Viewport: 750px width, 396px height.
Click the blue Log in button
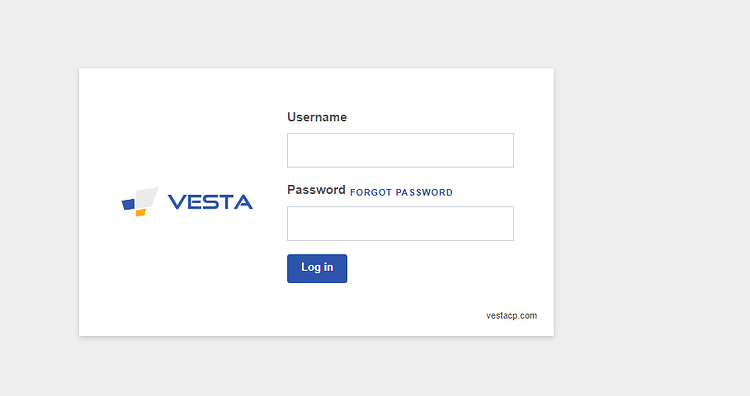pos(317,268)
